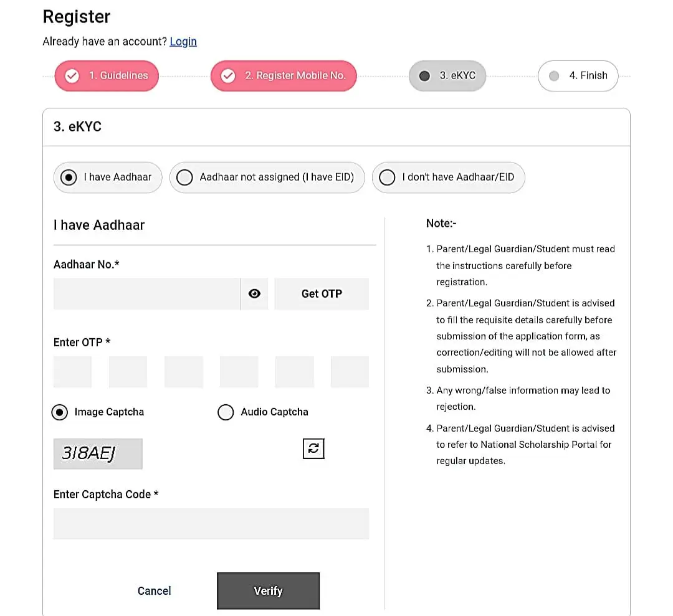Click the Guidelines step checkmark icon
Viewport: 673px width, 616px height.
(x=72, y=76)
